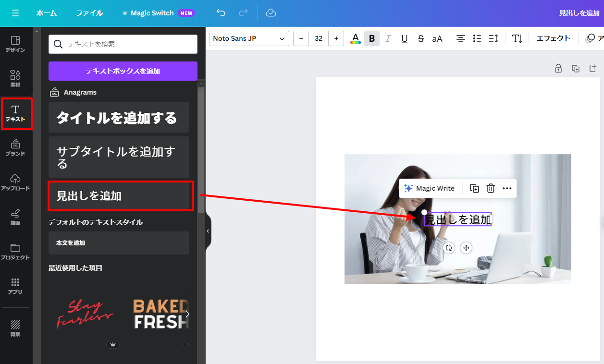Open the Noto Sans JP font dropdown
This screenshot has width=604, height=364.
tap(249, 38)
